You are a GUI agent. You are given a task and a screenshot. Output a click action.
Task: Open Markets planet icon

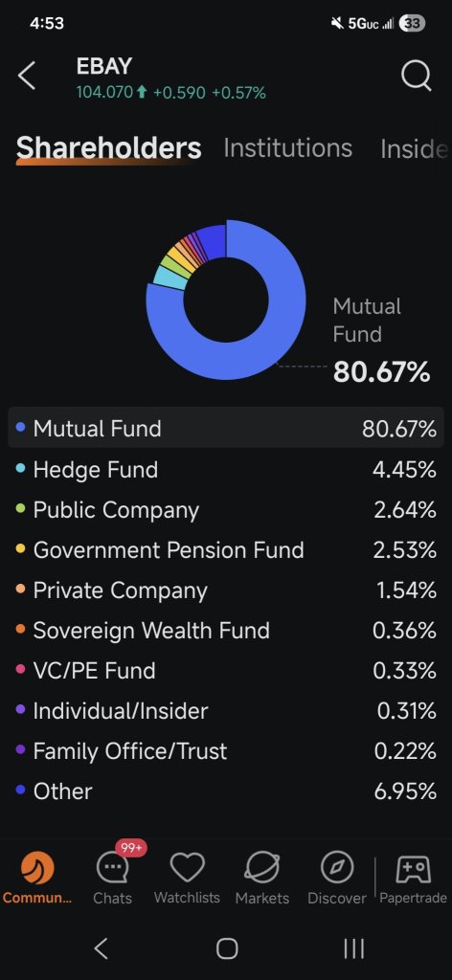(x=262, y=868)
